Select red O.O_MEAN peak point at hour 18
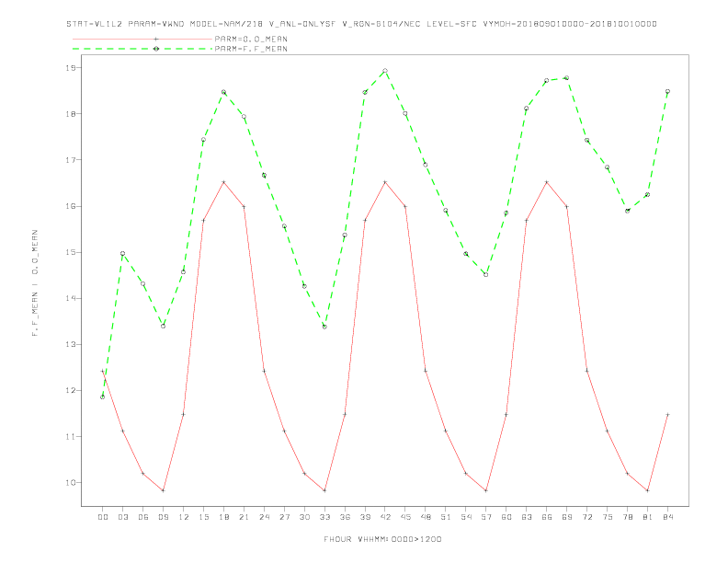Viewport: 728px width, 563px height. [223, 182]
